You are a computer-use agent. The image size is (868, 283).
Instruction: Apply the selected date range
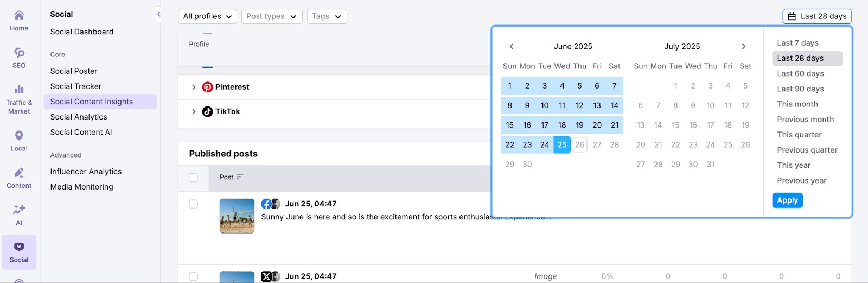787,200
